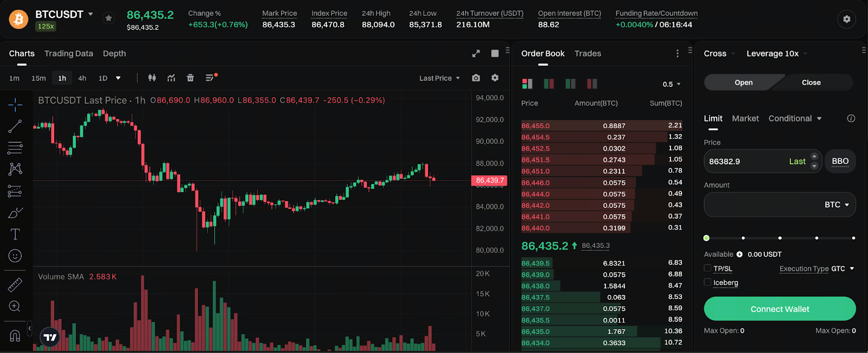Screen dimensions: 868x353
Task: Open the order book three-dot menu
Action: 678,53
